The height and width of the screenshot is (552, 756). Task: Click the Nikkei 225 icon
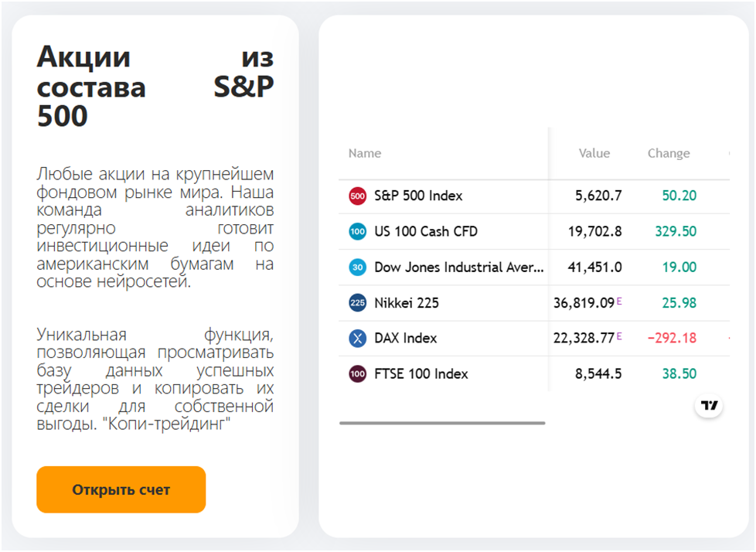click(357, 303)
